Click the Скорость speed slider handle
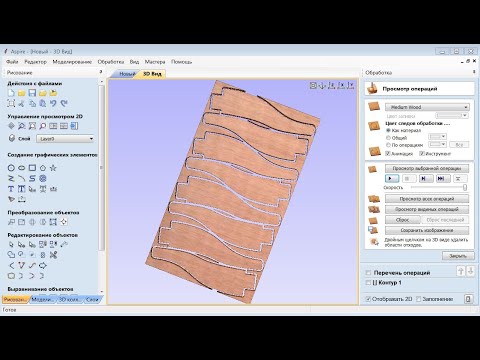Screen dimensions: 480x360 coord(465,188)
